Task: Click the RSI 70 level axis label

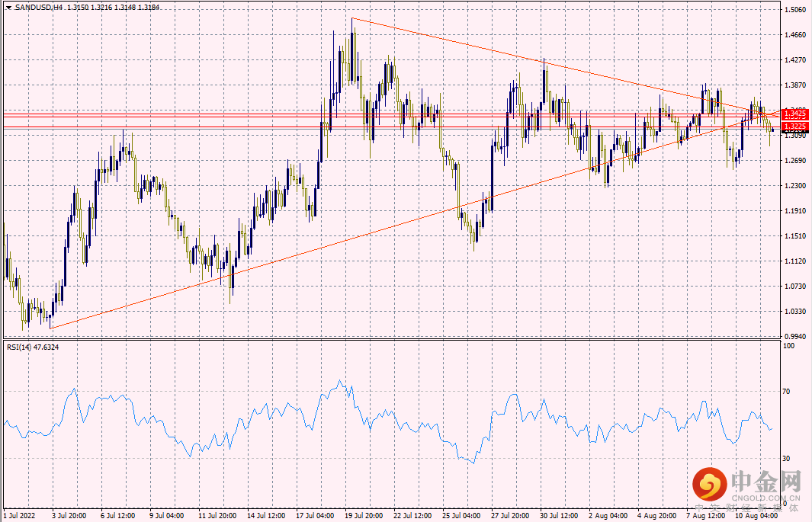Action: pos(788,392)
